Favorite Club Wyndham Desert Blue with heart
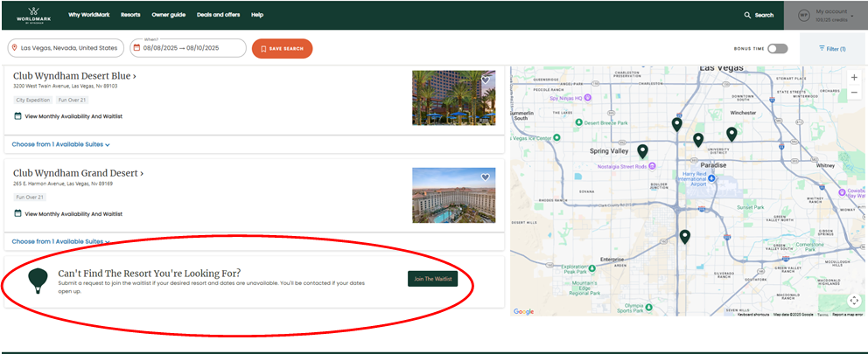 486,80
